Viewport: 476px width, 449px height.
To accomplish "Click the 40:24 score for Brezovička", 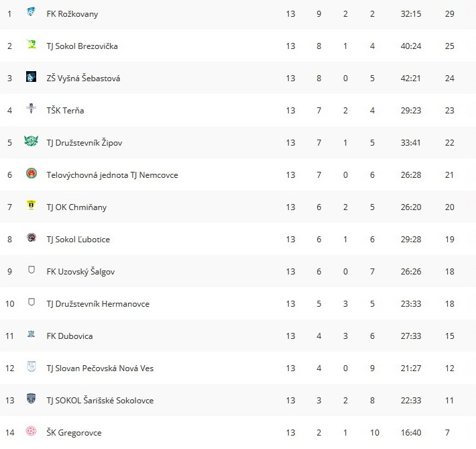I will click(411, 46).
